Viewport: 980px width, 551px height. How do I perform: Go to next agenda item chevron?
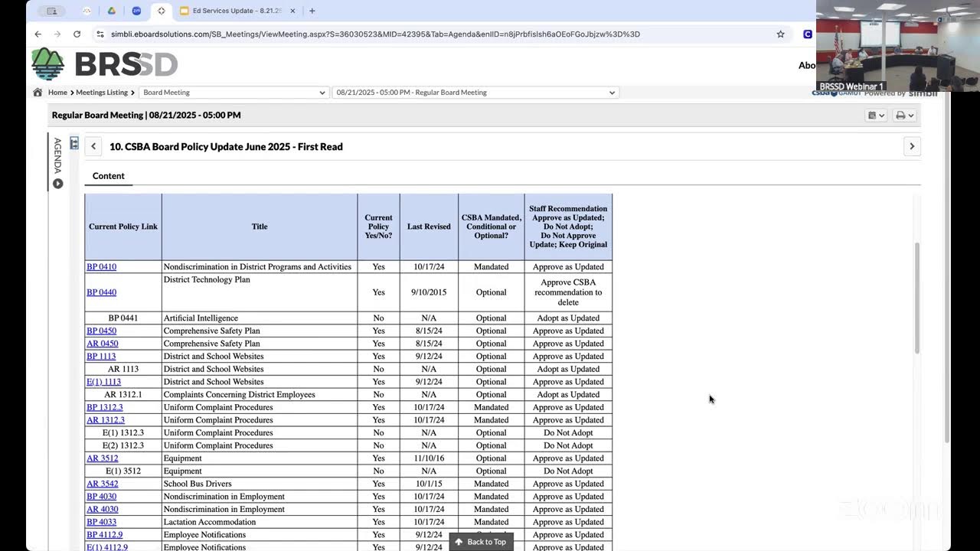(912, 146)
